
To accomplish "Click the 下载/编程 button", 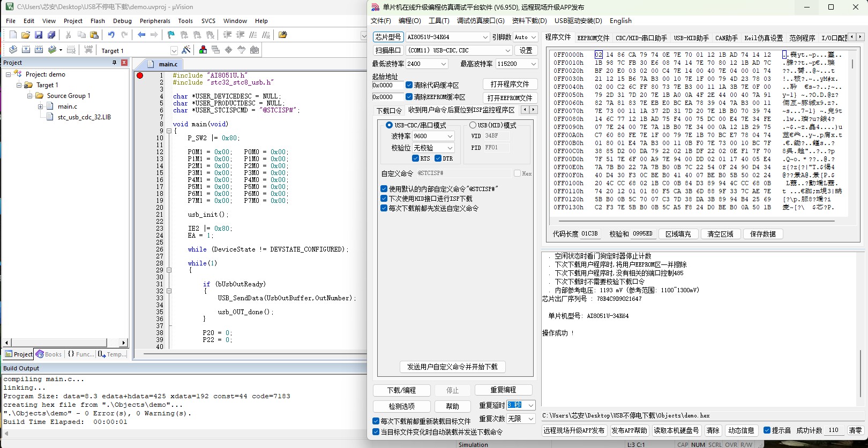I will click(401, 390).
